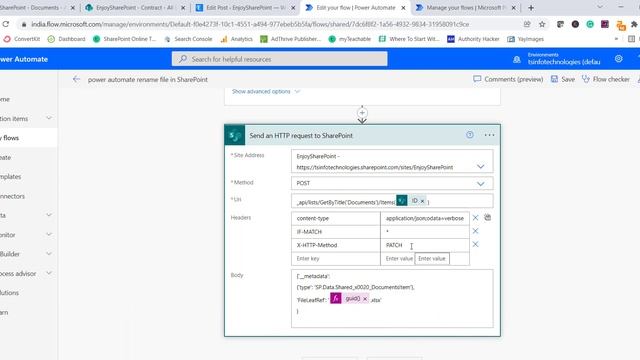Open help for Send an HTTP request action

point(470,135)
